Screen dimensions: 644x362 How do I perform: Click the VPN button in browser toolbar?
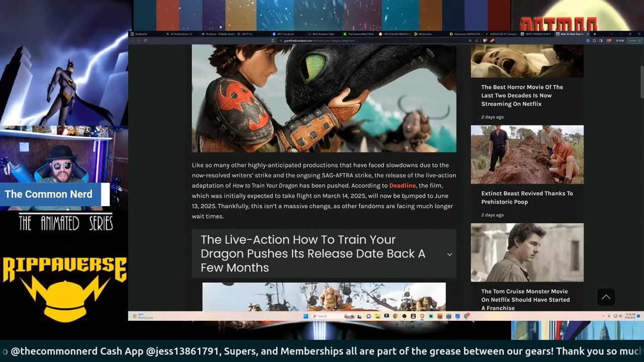click(620, 41)
